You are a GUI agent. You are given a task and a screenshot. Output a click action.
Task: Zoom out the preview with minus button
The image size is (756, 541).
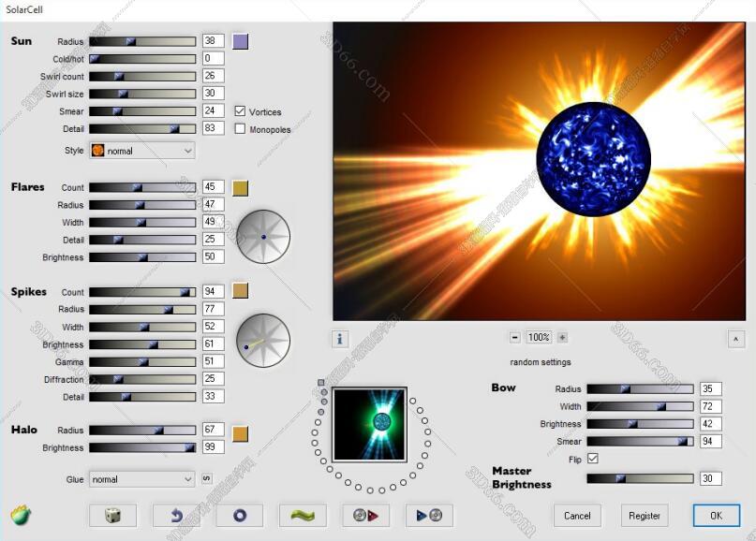[514, 337]
